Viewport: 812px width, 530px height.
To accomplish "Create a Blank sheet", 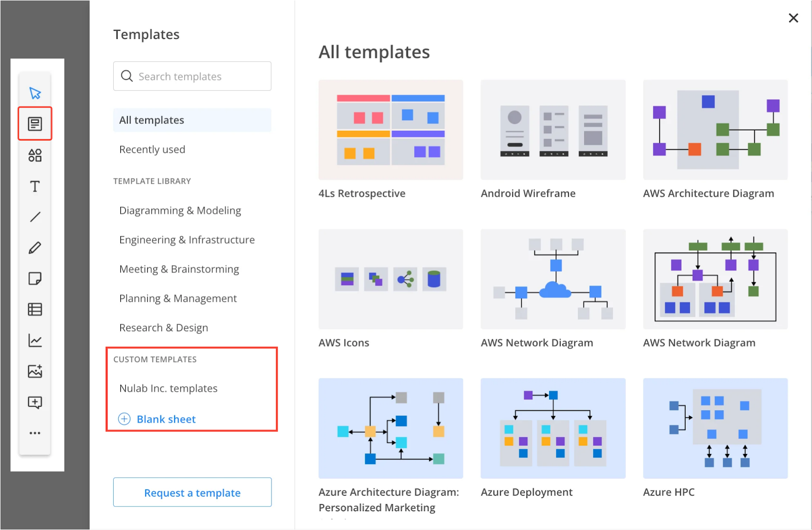I will (157, 419).
